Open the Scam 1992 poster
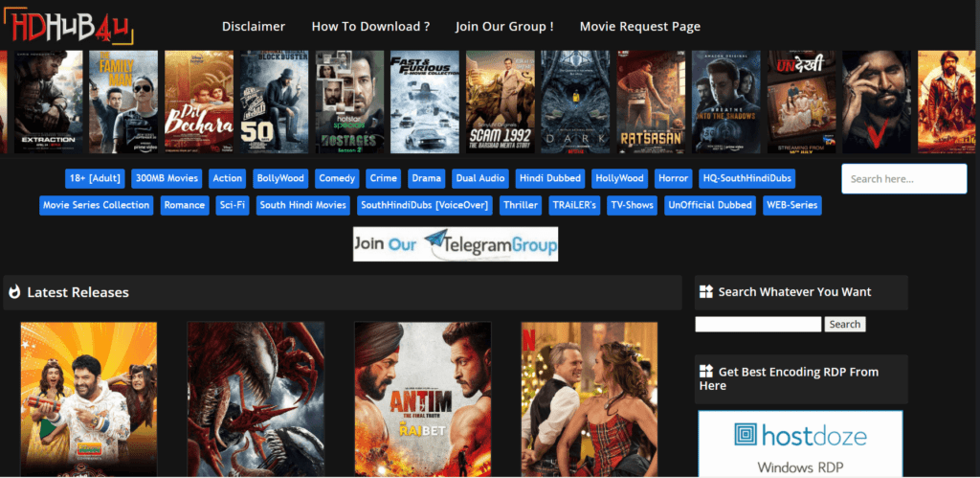This screenshot has width=980, height=478. coord(500,102)
